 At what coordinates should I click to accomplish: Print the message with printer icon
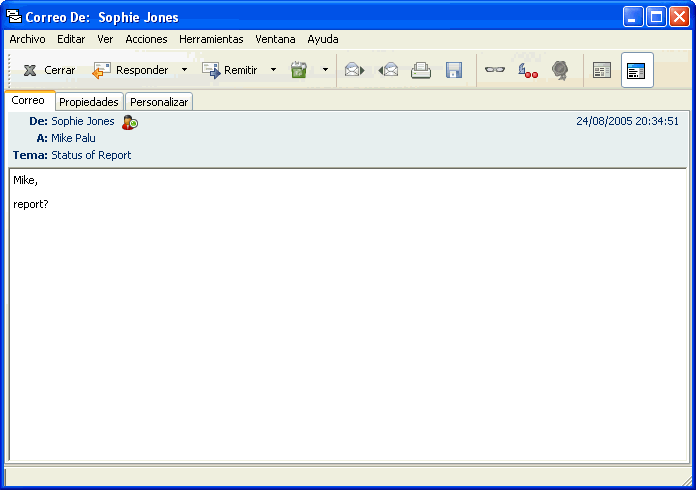421,70
